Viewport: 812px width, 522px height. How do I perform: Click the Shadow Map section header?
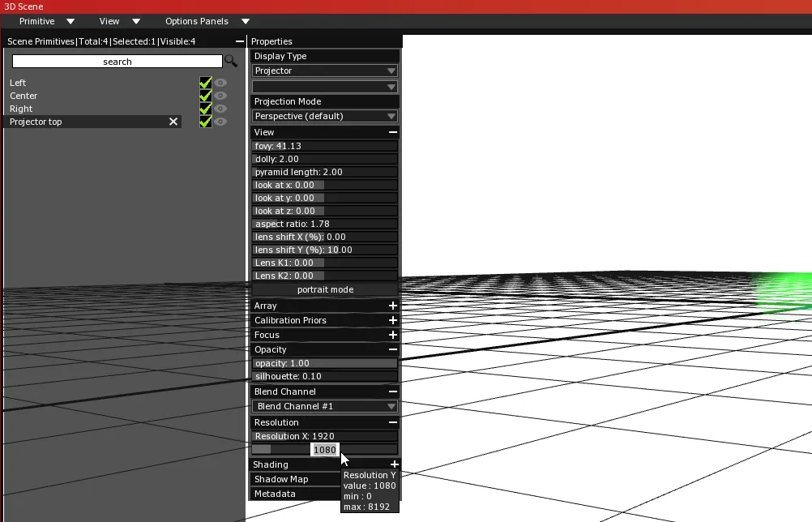point(295,479)
